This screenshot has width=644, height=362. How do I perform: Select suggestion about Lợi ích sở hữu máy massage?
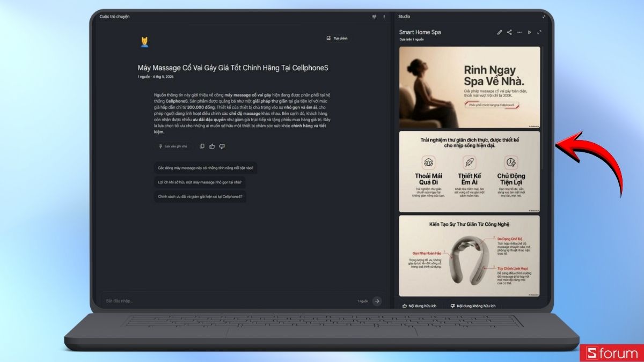pos(200,182)
